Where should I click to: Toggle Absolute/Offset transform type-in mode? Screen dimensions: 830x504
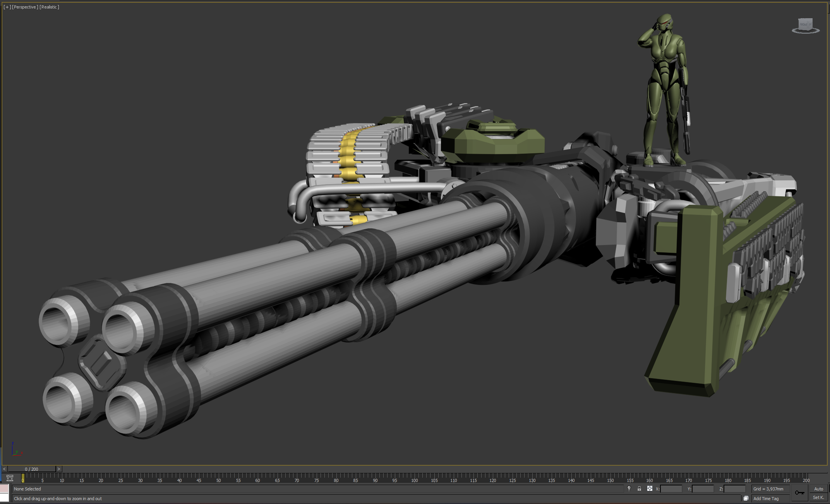(x=650, y=489)
